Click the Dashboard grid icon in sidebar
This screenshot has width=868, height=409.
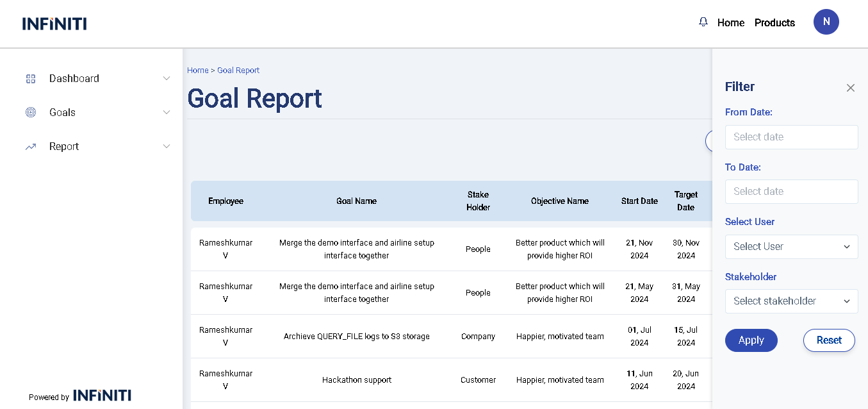[x=31, y=79]
